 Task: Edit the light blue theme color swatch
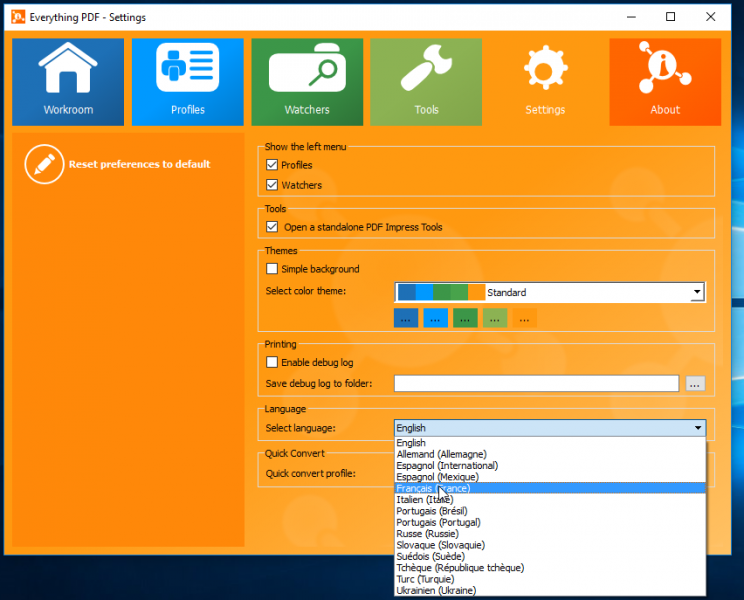point(435,318)
